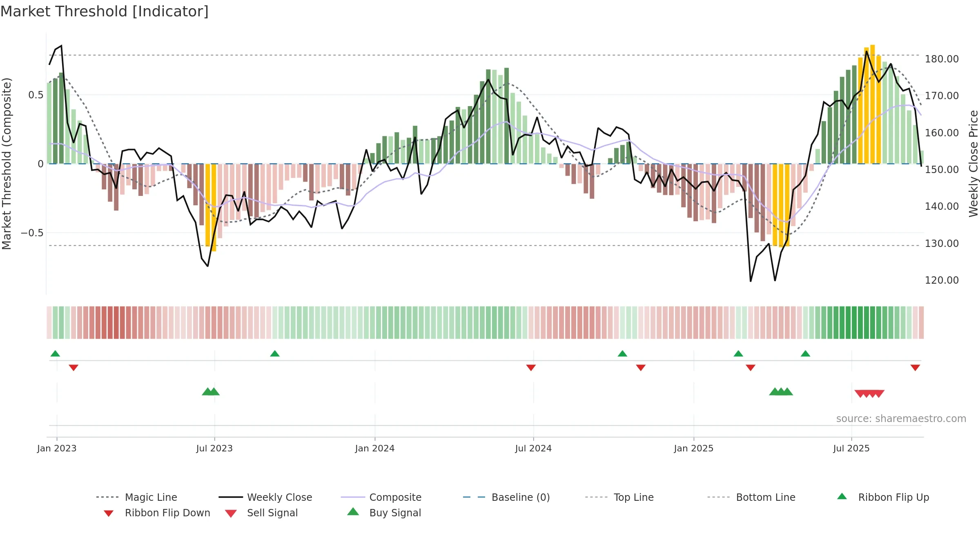This screenshot has height=551, width=980.
Task: Toggle Ribbon Flip Up in the legend
Action: [x=883, y=497]
